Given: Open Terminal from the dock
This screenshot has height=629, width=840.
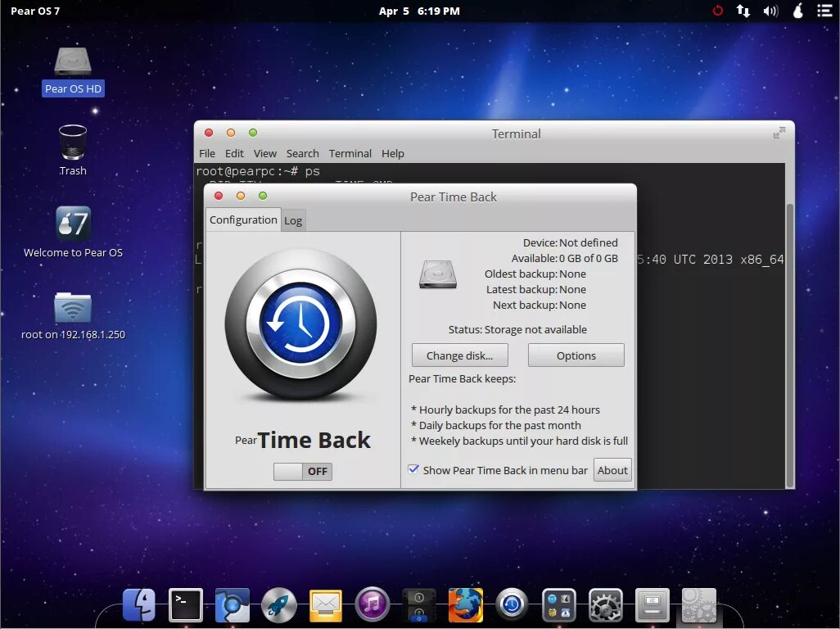Looking at the screenshot, I should tap(185, 605).
